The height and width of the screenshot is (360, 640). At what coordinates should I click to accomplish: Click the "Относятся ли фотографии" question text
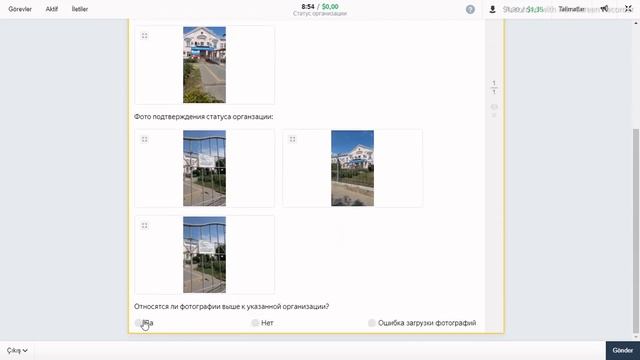(231, 307)
